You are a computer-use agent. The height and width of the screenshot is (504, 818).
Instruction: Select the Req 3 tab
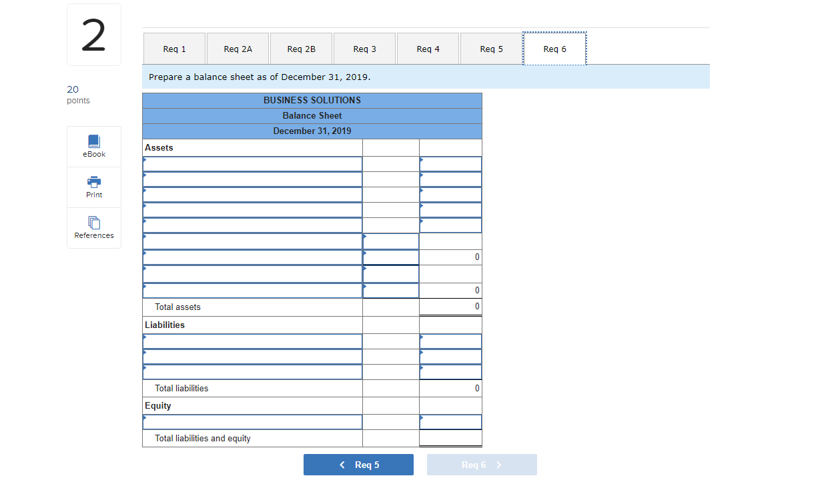(364, 48)
